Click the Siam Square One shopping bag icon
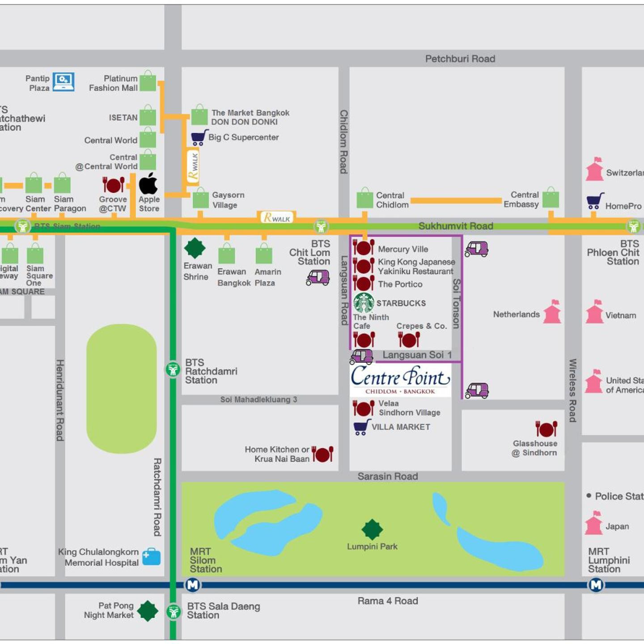The width and height of the screenshot is (644, 644). pos(35,253)
